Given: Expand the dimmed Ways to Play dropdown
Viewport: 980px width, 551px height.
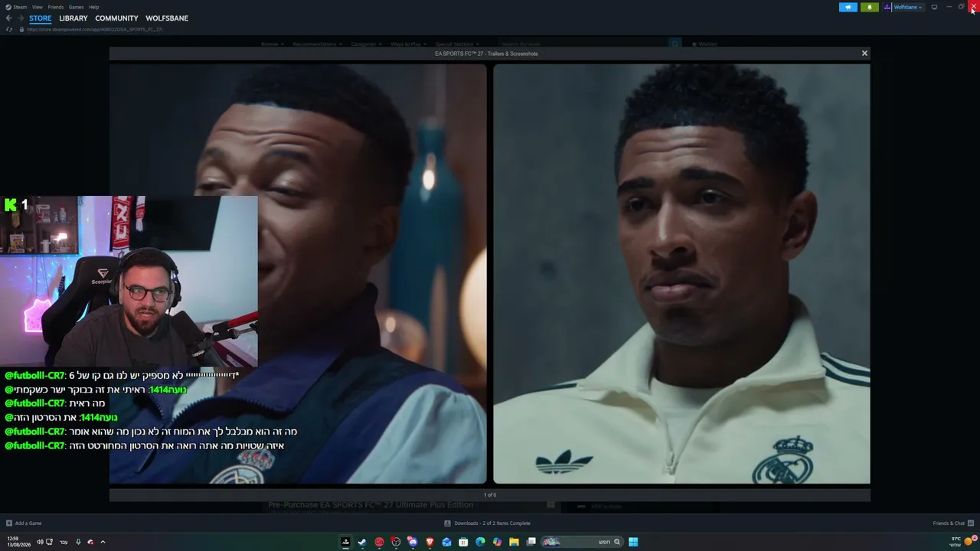Looking at the screenshot, I should tap(409, 44).
